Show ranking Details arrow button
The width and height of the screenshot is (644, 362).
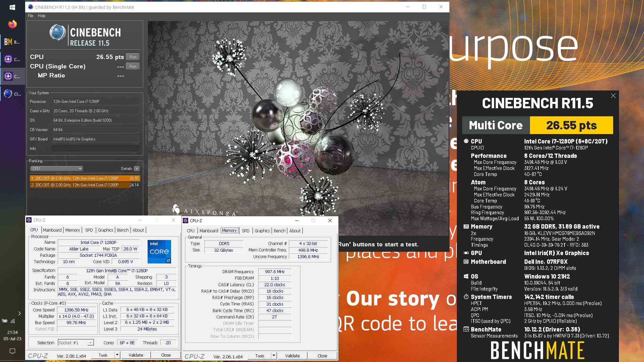click(137, 169)
